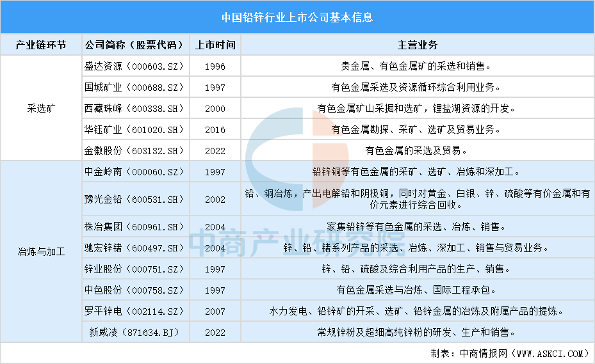Select company cell 新威凌（871634.BJ）

pyautogui.click(x=136, y=333)
